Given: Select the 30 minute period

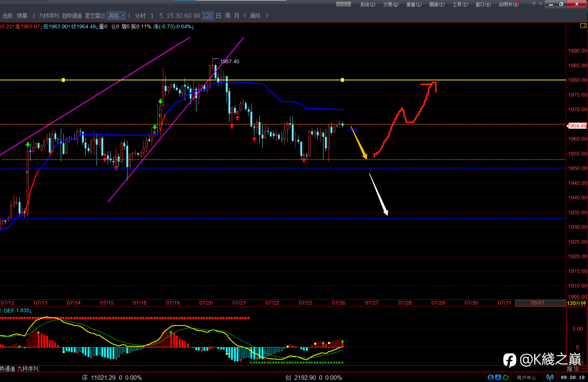Looking at the screenshot, I should tap(179, 16).
